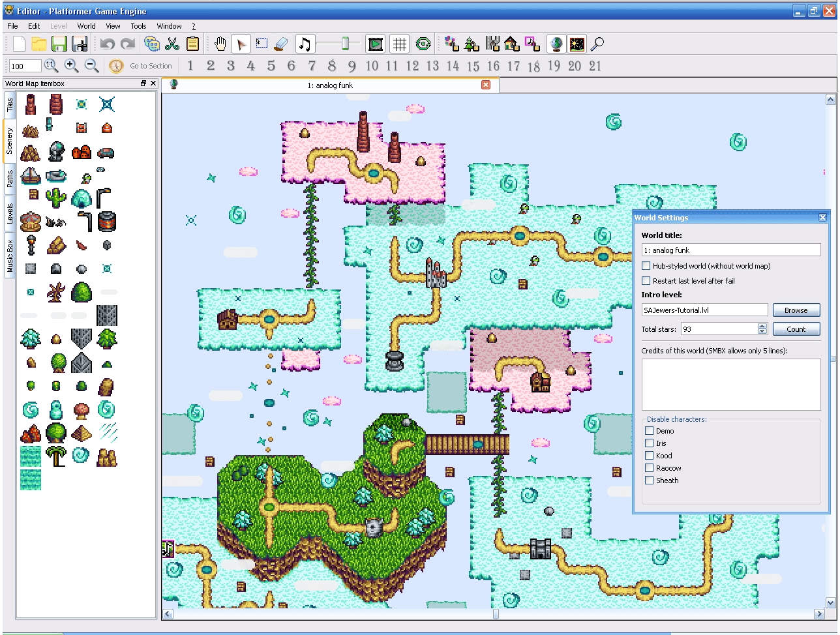Click the music note playback icon

tap(304, 44)
